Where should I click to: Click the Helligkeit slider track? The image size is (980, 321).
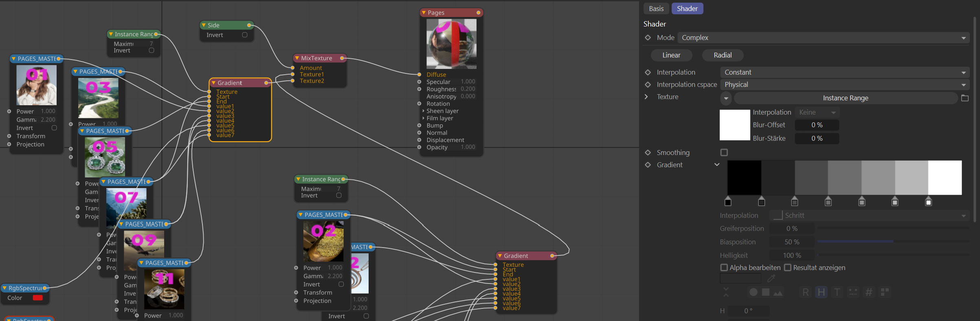click(893, 255)
